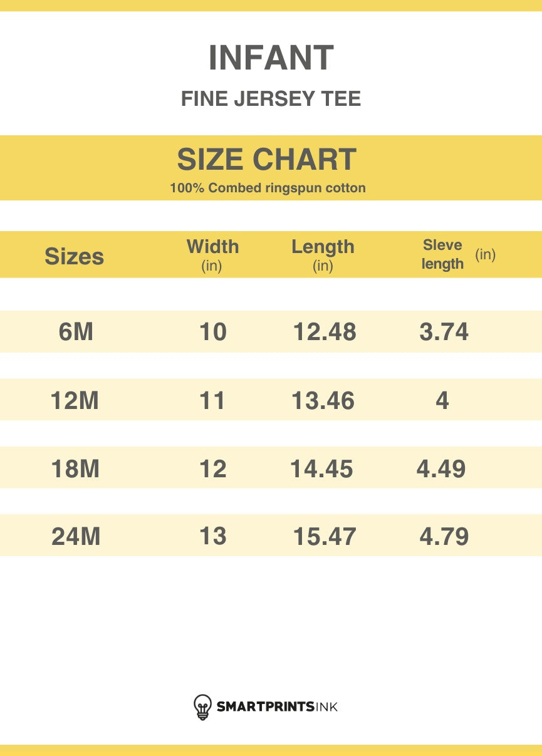This screenshot has width=542, height=756.
Task: Click the 12.48 length value
Action: [325, 332]
